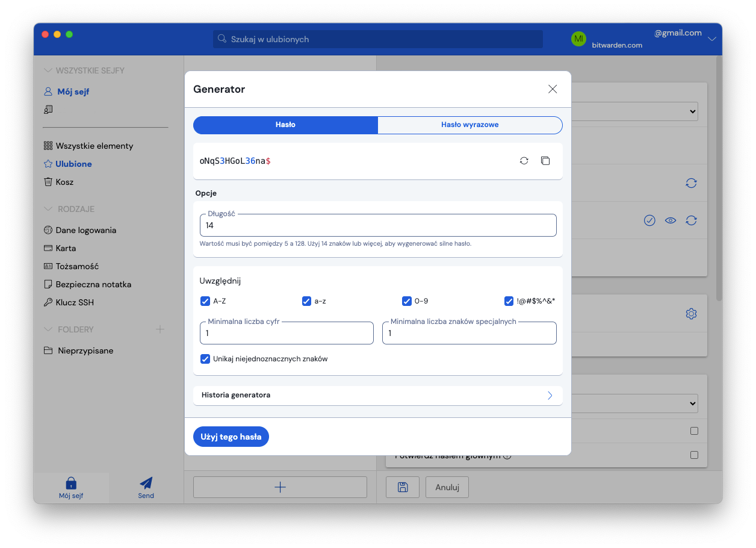
Task: Uncheck the A-Z uppercase checkbox
Action: pos(205,301)
